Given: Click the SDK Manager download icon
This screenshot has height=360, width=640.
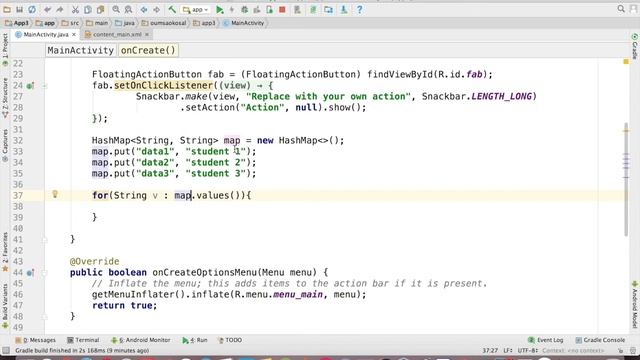Looking at the screenshot, I should (x=344, y=9).
